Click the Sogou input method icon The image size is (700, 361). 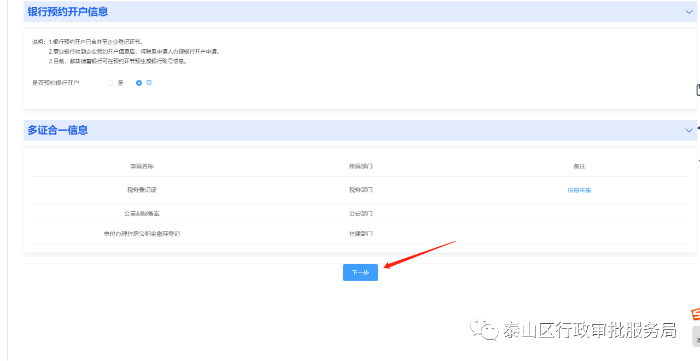695,314
